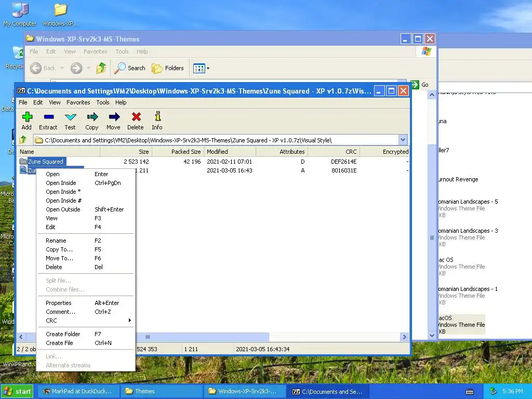Open 7-Zip File menu
The height and width of the screenshot is (399, 532).
coord(23,102)
